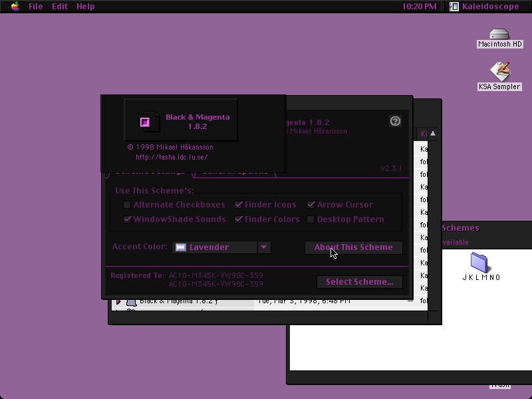This screenshot has width=532, height=399.
Task: Uncheck the Finder Icons checkbox
Action: [239, 205]
